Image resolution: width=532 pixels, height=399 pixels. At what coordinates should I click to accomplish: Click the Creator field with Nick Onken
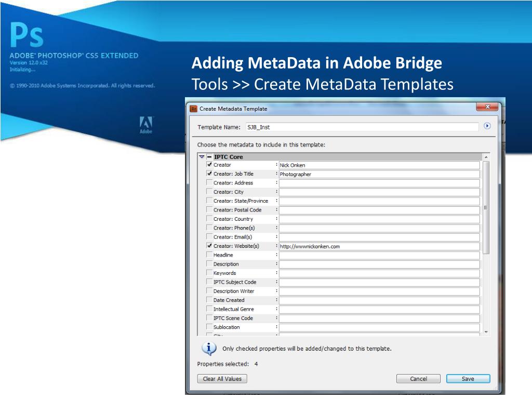(379, 165)
